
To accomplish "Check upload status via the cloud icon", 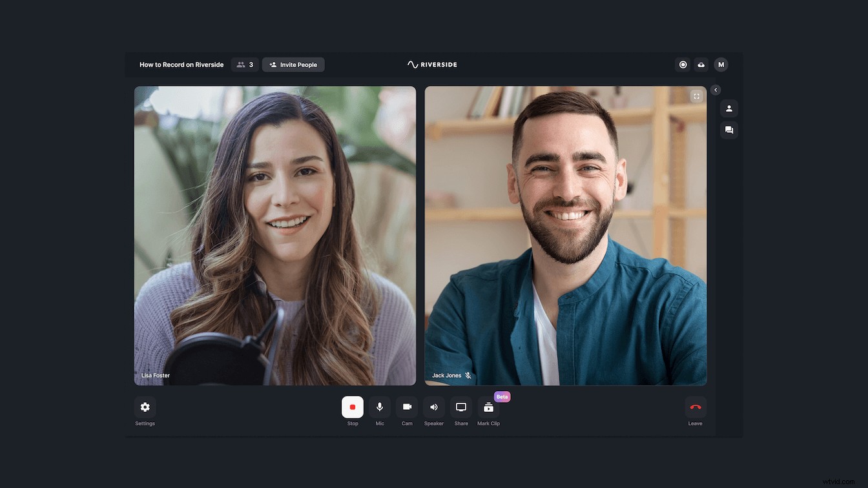I will pos(701,65).
